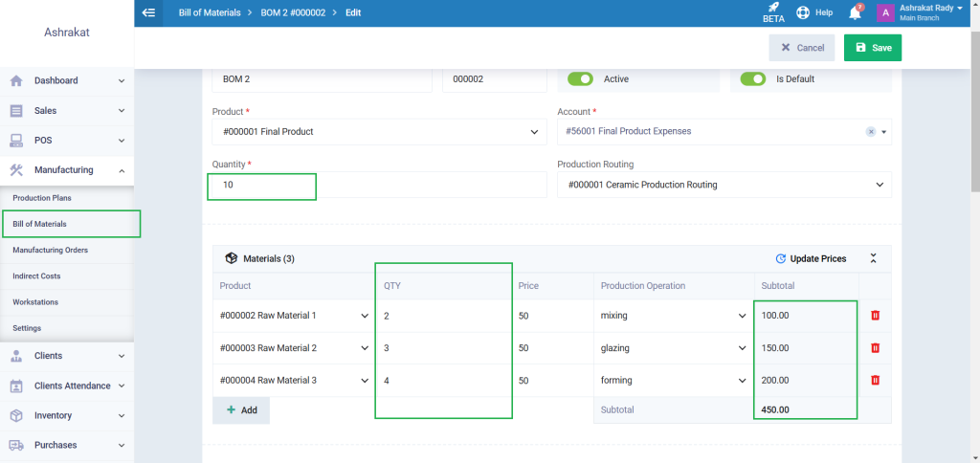This screenshot has width=980, height=463.
Task: Click the Clients icon in the sidebar
Action: [x=17, y=356]
